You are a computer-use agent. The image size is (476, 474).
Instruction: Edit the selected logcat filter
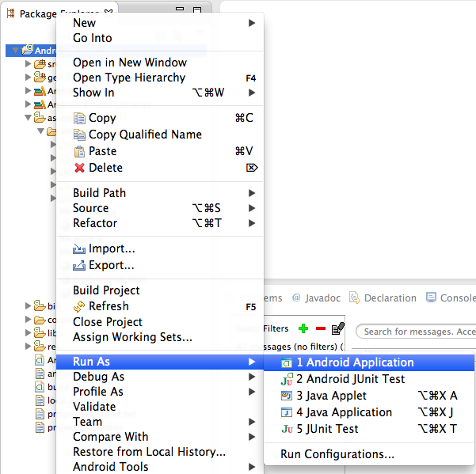tap(338, 328)
